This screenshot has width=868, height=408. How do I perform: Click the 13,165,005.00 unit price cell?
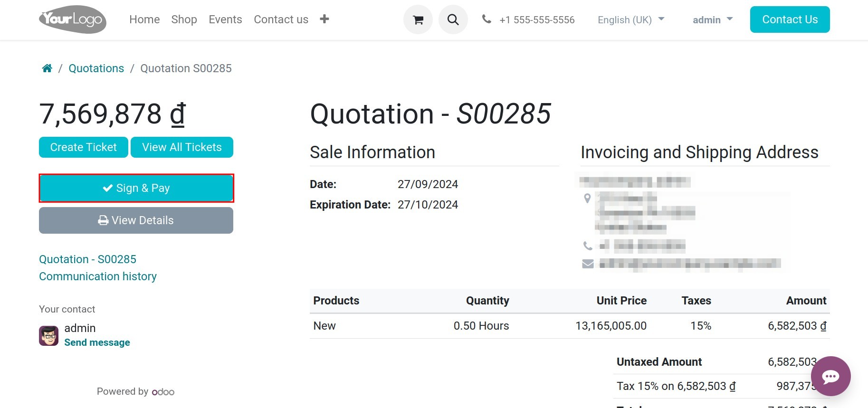611,326
